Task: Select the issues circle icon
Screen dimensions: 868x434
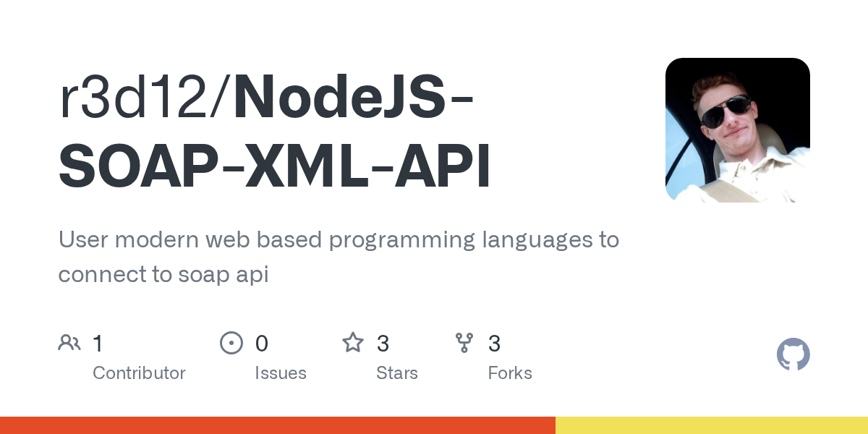Action: coord(231,342)
